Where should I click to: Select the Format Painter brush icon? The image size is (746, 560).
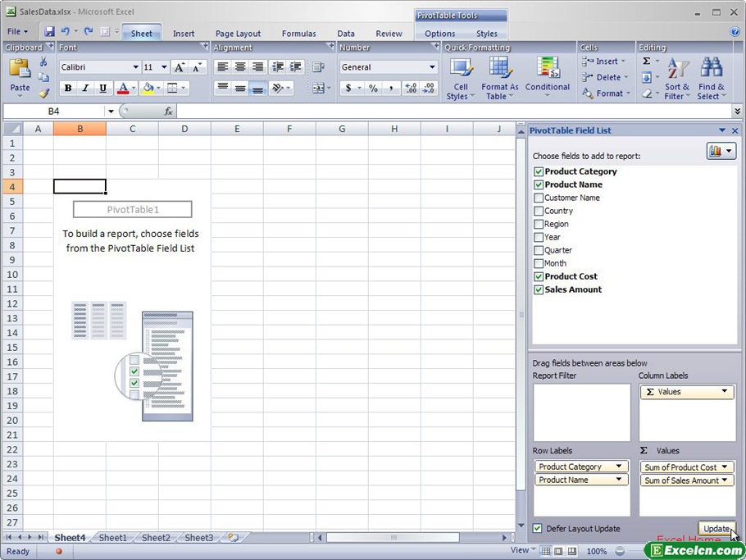(43, 93)
